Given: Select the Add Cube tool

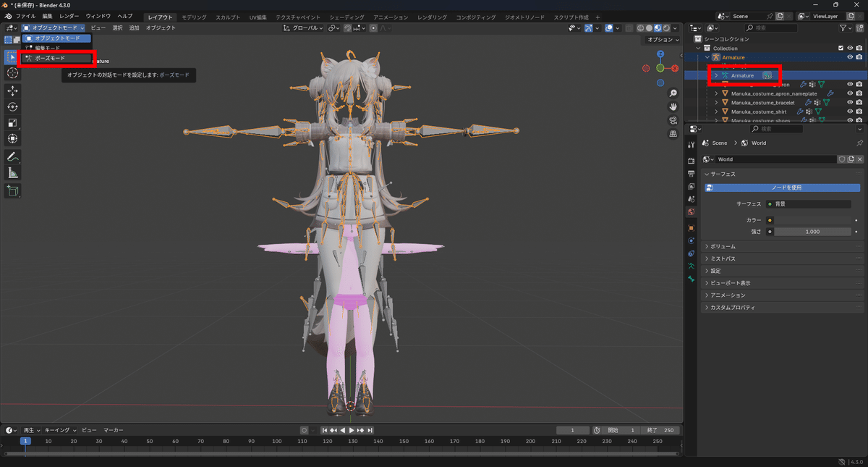Looking at the screenshot, I should (12, 190).
